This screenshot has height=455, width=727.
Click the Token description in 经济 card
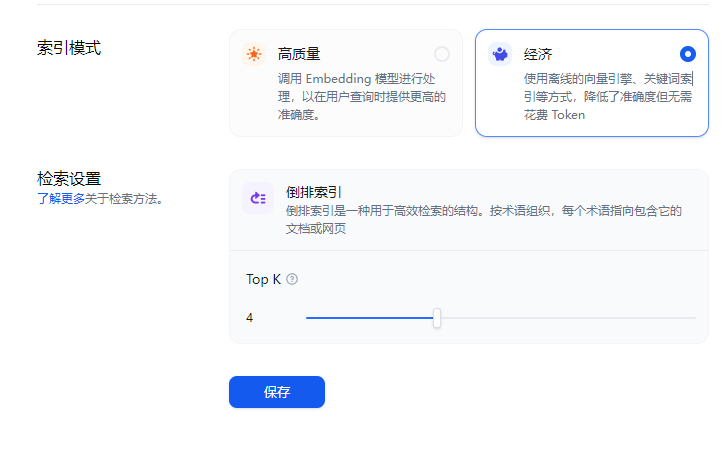click(608, 96)
